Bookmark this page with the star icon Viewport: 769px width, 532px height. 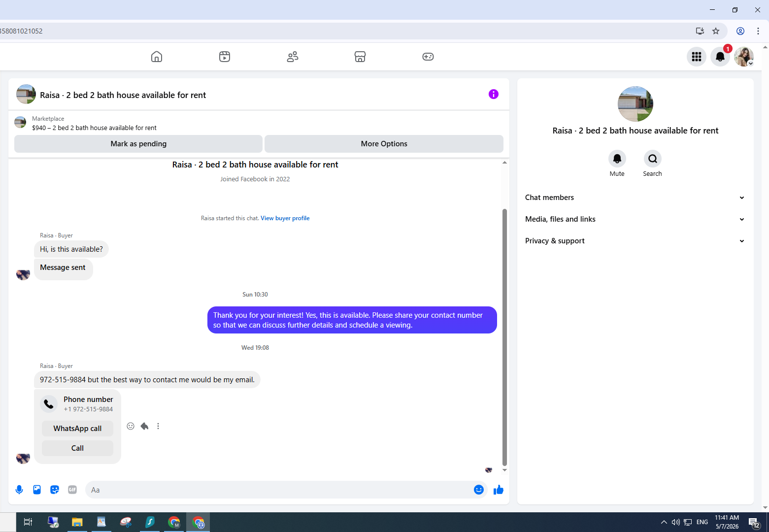point(716,31)
